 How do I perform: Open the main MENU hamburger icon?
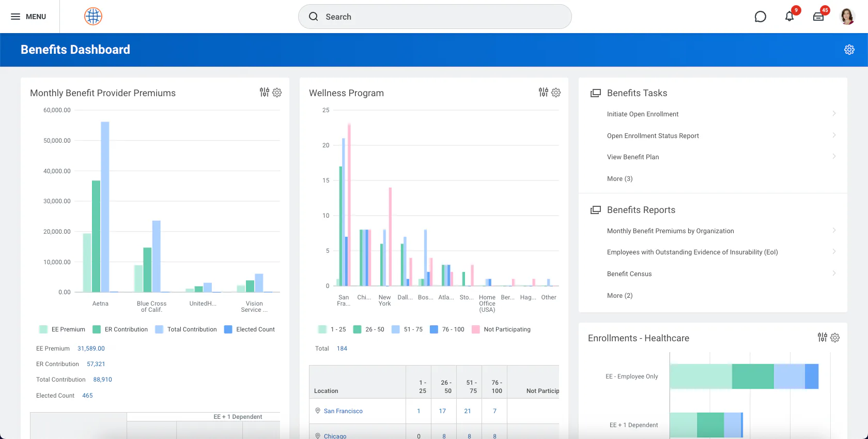(x=16, y=17)
